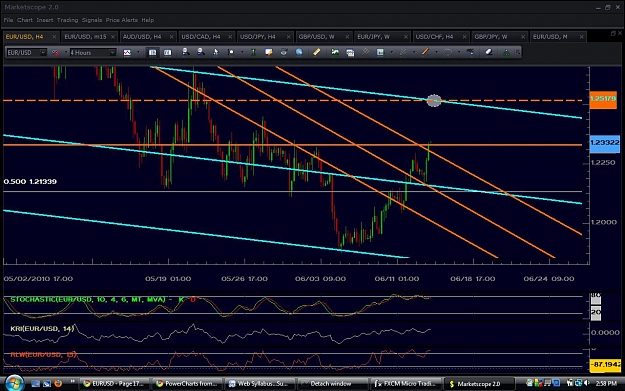Expand the line tool dropdown arrow

[x=436, y=53]
